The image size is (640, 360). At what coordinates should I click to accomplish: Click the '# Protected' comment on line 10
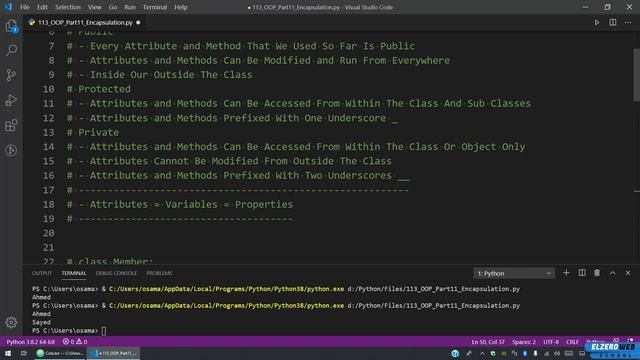(x=99, y=89)
